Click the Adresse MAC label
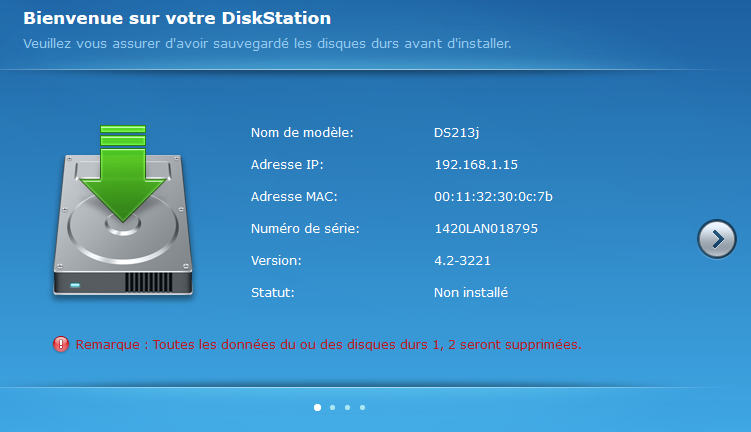Screen dimensions: 751x432 coord(294,197)
